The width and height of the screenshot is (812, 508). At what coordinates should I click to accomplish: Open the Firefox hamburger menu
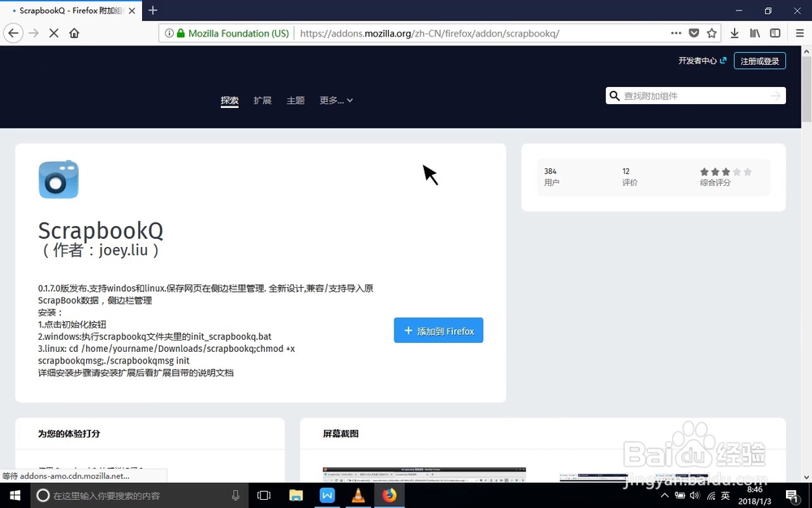click(800, 33)
